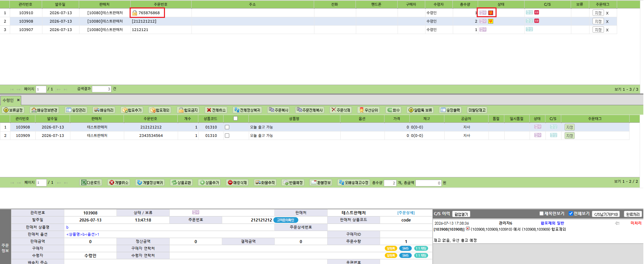Screen dimensions: 644x264
Task: Click red CS badge in row 103908
Action: pos(537,21)
